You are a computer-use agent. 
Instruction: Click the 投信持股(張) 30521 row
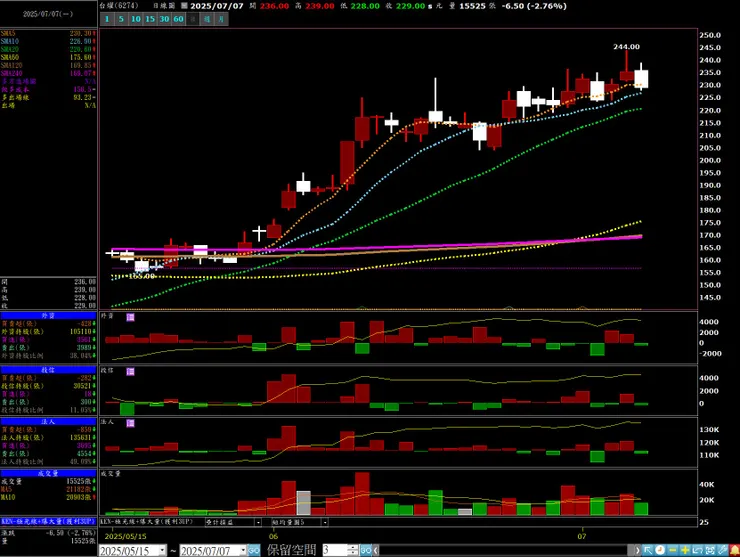click(x=48, y=386)
